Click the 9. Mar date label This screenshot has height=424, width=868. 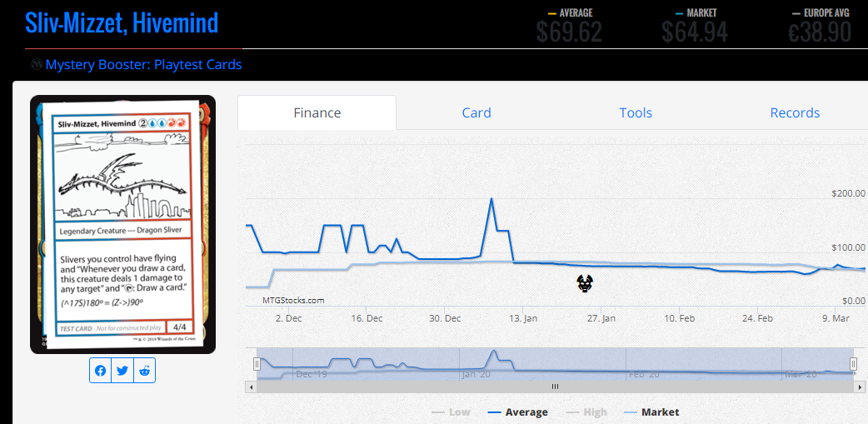pos(836,318)
